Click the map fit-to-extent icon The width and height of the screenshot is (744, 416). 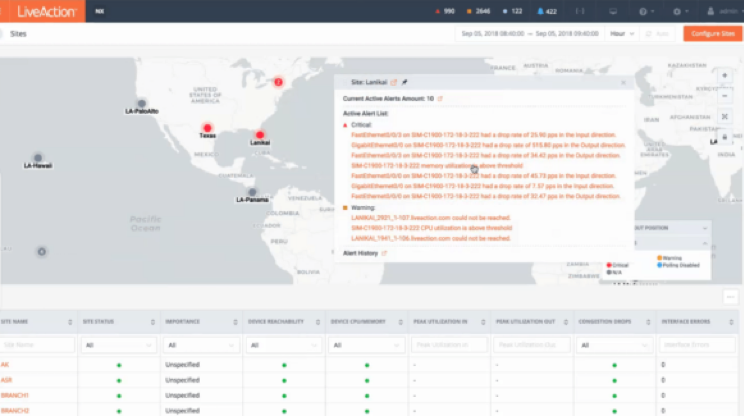pyautogui.click(x=724, y=115)
